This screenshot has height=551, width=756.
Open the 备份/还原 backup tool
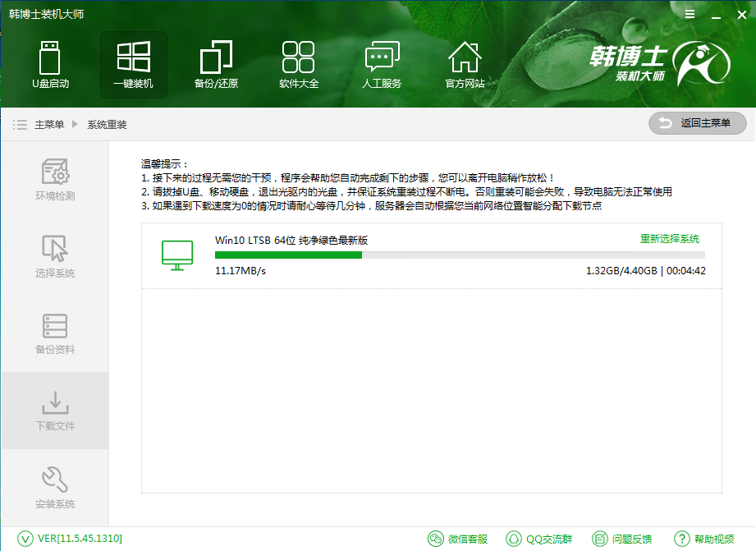pos(215,64)
